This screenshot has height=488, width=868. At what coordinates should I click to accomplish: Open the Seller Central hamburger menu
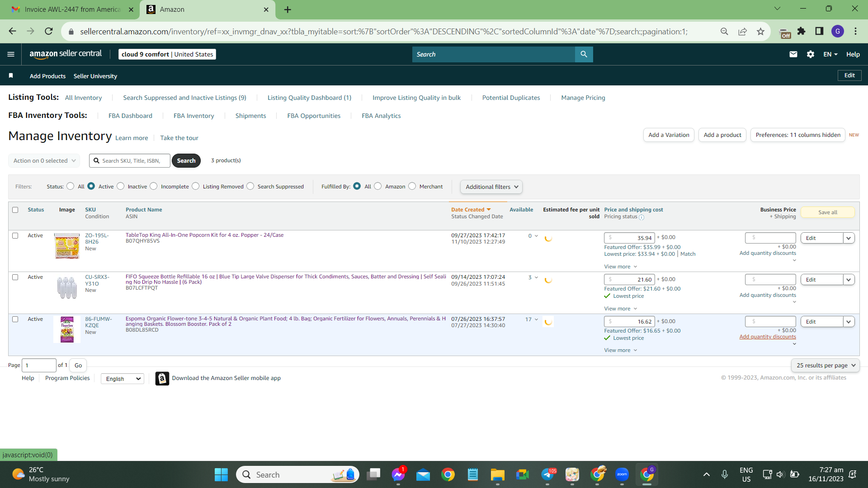click(11, 54)
